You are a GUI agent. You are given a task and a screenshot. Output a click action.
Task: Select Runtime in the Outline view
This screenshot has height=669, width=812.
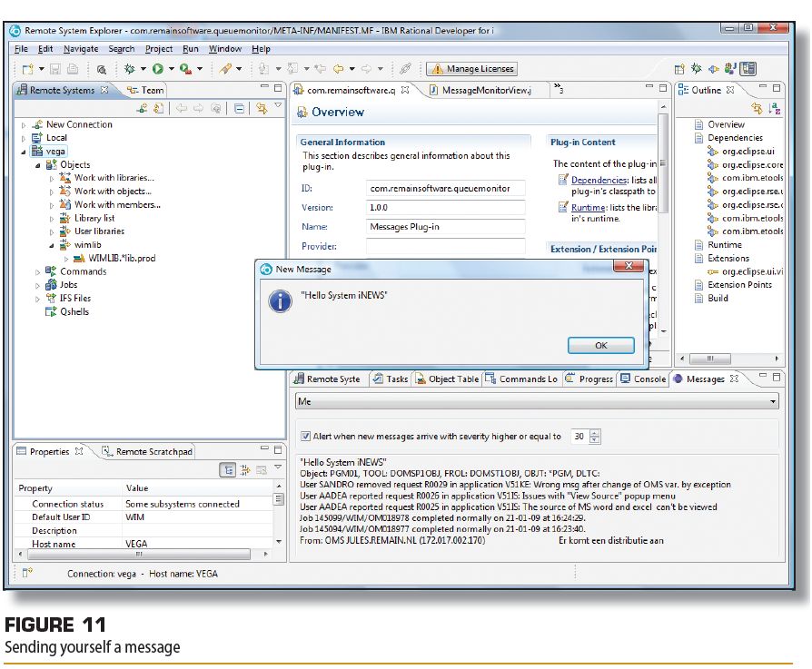pyautogui.click(x=718, y=245)
